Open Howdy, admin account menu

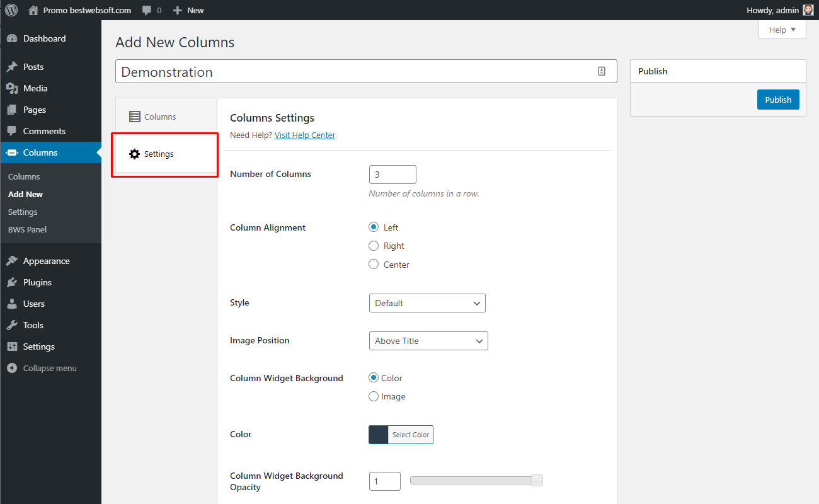click(780, 10)
